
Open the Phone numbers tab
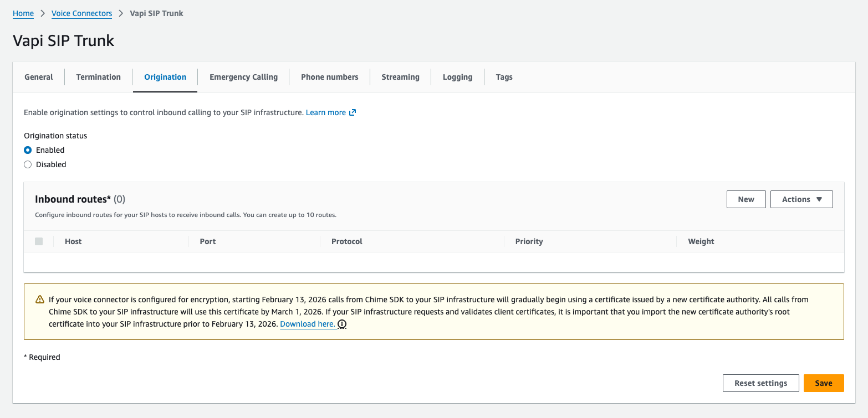[x=329, y=77]
